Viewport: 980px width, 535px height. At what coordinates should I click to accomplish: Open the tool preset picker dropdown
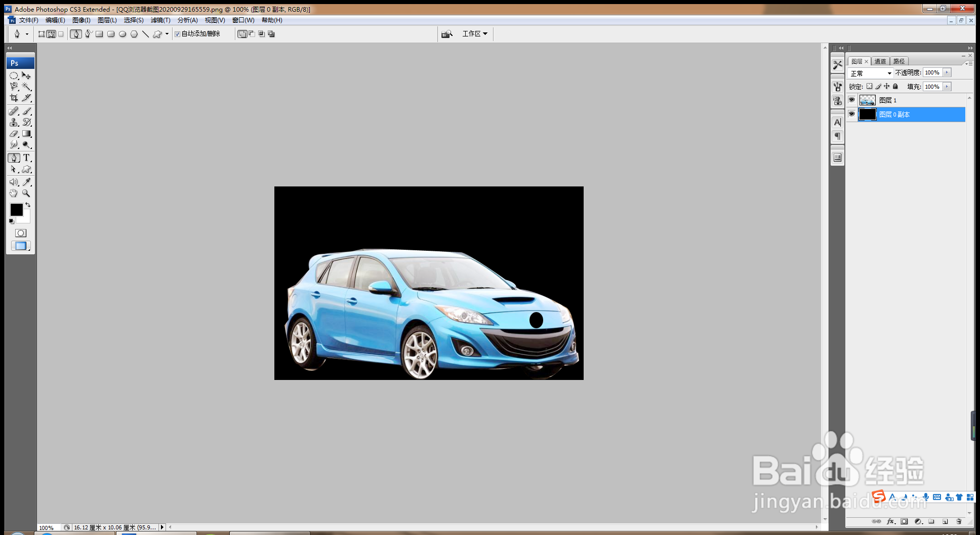pos(27,34)
